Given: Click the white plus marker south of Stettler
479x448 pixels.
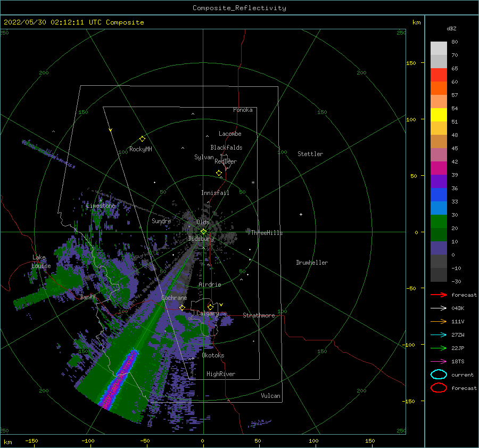Looking at the screenshot, I should coord(301,214).
